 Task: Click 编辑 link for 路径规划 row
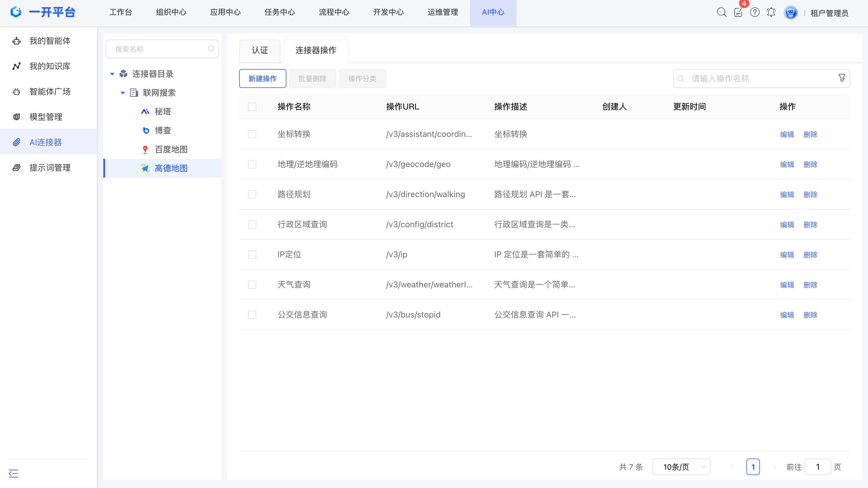787,194
